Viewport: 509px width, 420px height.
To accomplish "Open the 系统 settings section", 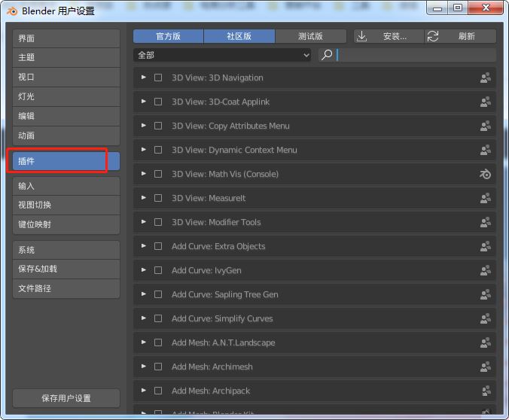I will [66, 250].
